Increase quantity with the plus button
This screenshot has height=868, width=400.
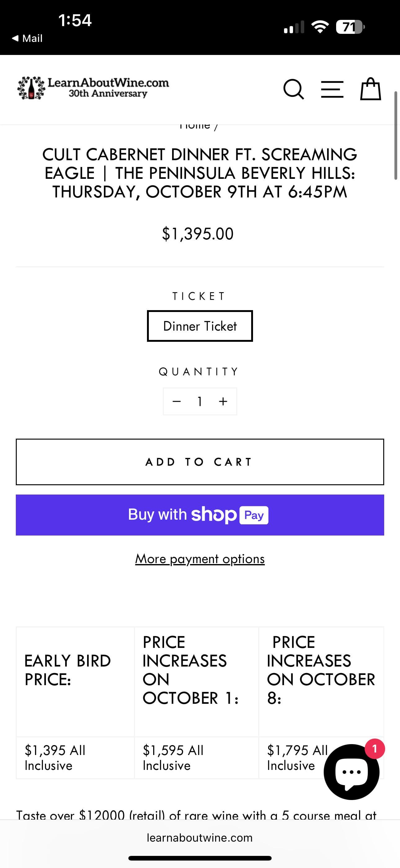coord(223,401)
